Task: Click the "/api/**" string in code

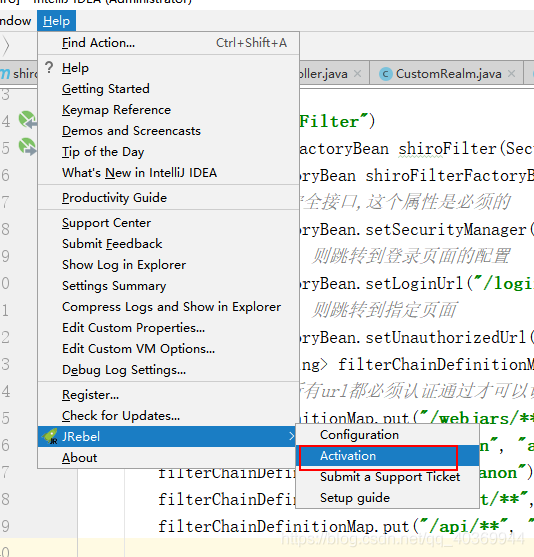Action: 464,526
